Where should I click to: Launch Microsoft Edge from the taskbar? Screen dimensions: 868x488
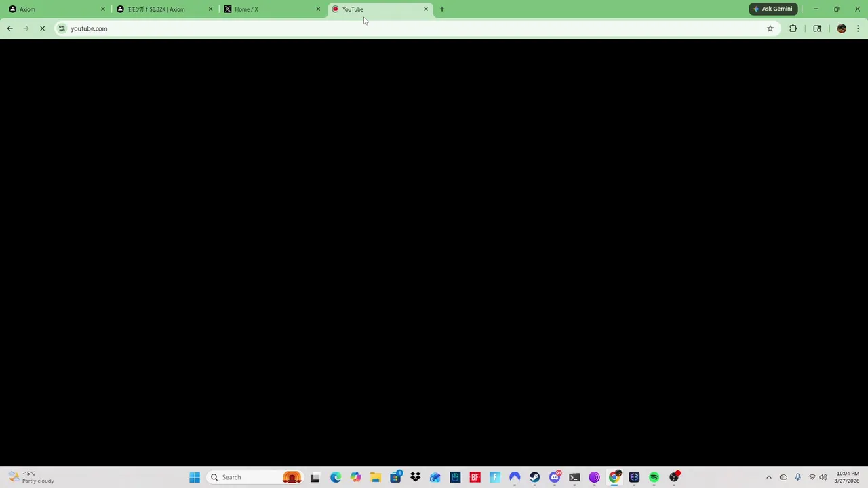click(336, 477)
